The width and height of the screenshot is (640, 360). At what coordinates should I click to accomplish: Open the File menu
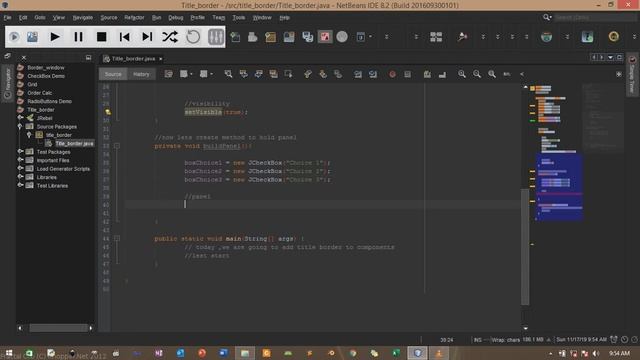[7, 18]
